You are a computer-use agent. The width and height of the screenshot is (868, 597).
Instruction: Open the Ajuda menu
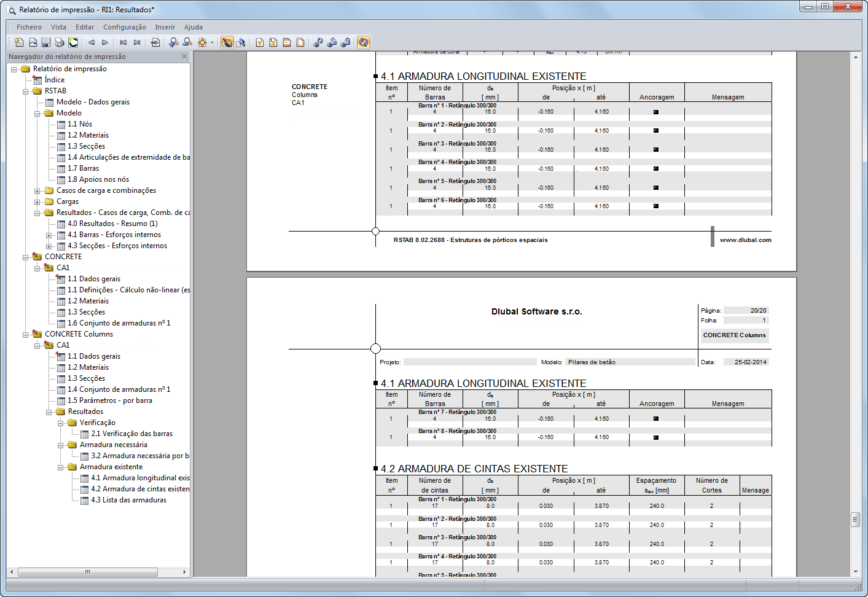[194, 27]
